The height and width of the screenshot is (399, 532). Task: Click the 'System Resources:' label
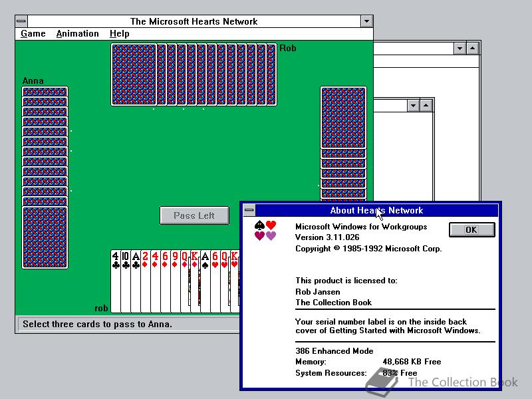(x=331, y=373)
